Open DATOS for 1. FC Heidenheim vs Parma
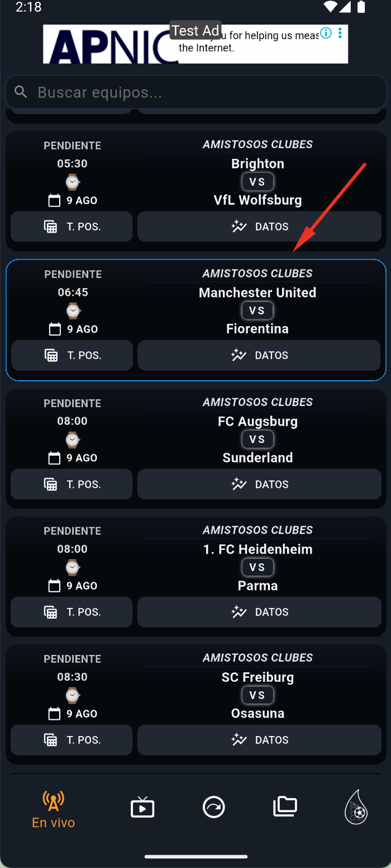The image size is (391, 868). 259,612
